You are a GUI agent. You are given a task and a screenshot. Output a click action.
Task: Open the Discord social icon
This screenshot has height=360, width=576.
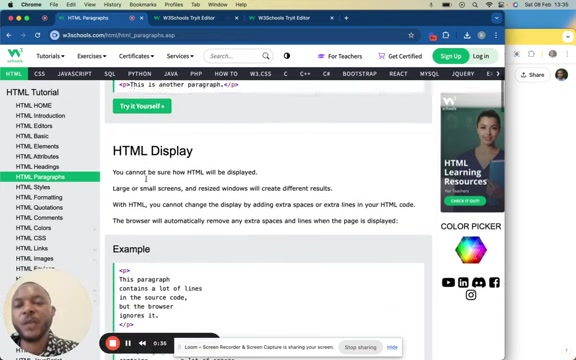pyautogui.click(x=479, y=282)
